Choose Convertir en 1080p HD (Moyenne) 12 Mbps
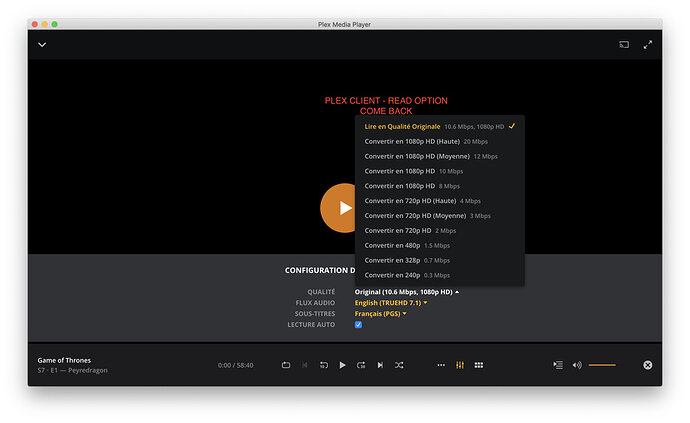The image size is (690, 423). point(440,156)
